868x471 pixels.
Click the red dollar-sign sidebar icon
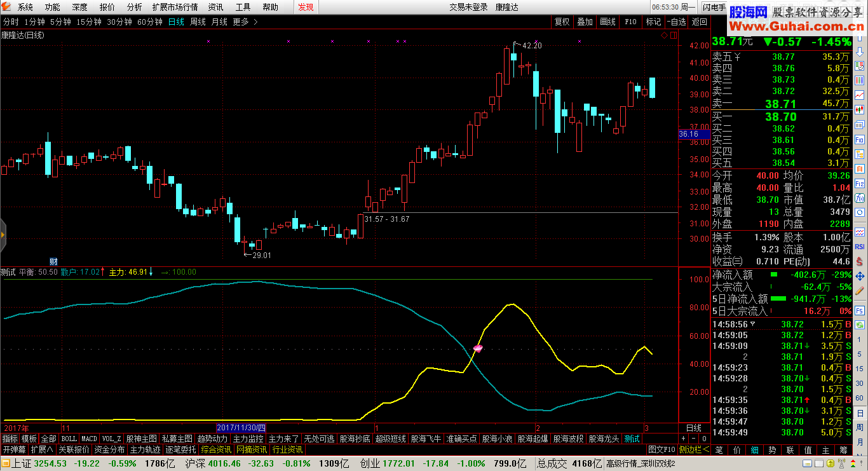(x=860, y=261)
